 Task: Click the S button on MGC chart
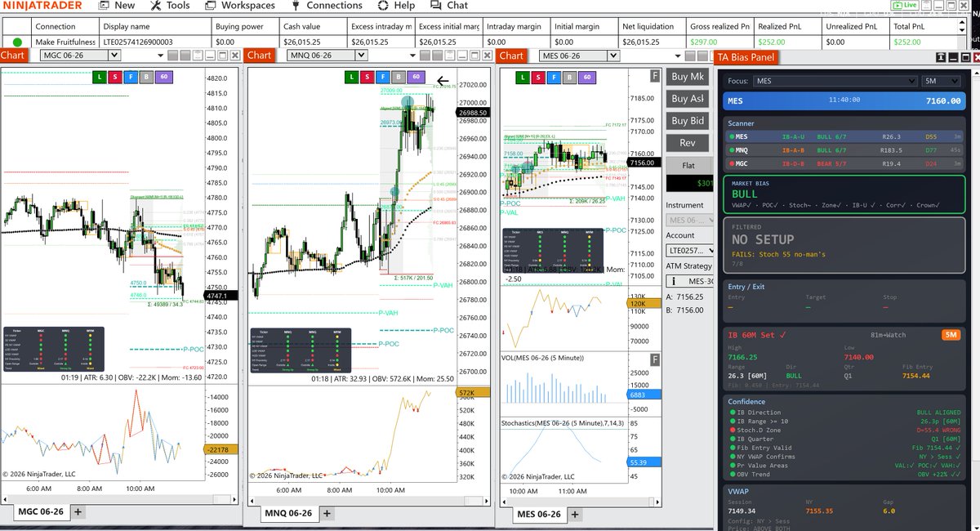[114, 77]
